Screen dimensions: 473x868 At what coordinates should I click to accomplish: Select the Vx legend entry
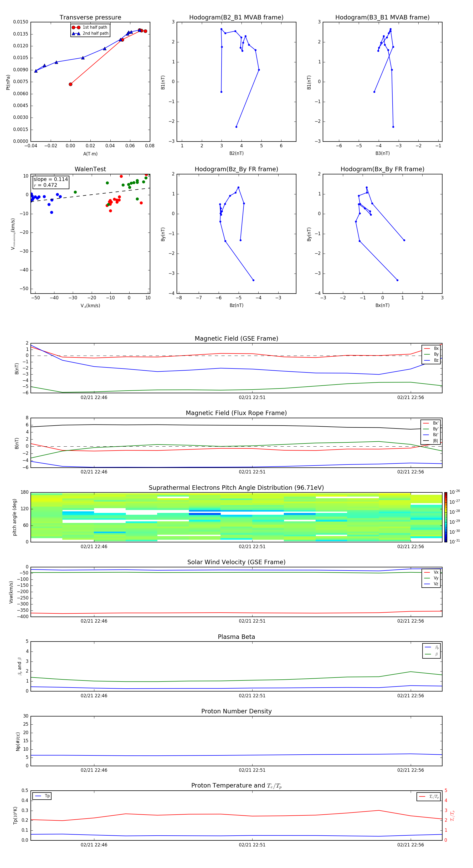pos(431,572)
